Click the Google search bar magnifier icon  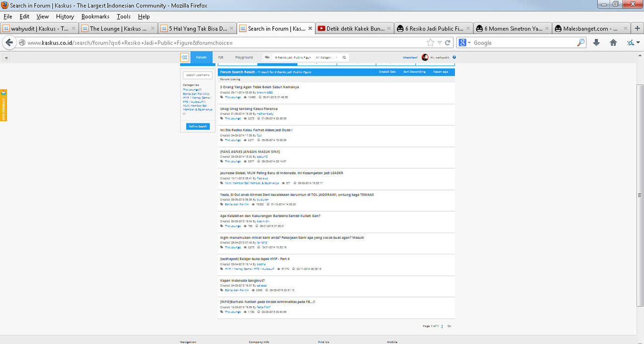point(581,43)
